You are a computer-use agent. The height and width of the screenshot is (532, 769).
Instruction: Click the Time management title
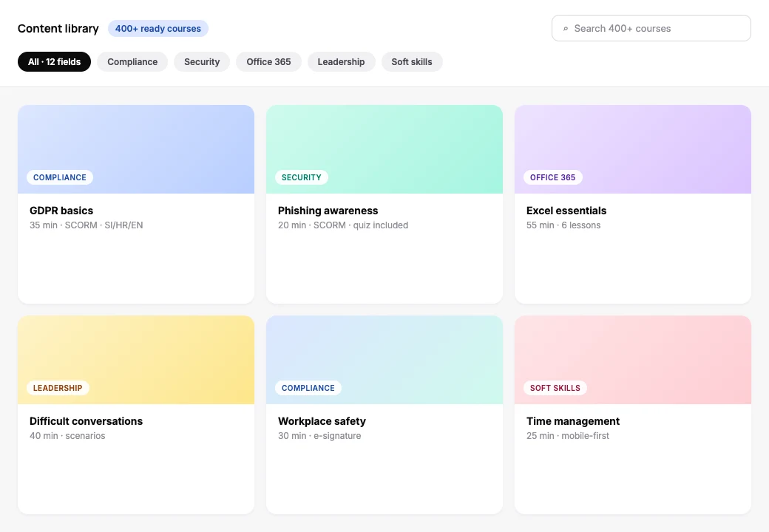point(573,421)
